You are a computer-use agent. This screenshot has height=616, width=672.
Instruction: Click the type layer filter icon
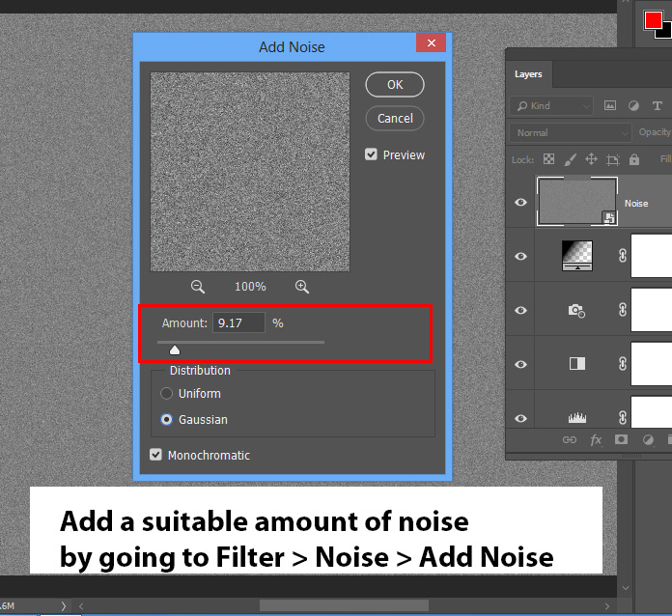point(658,105)
